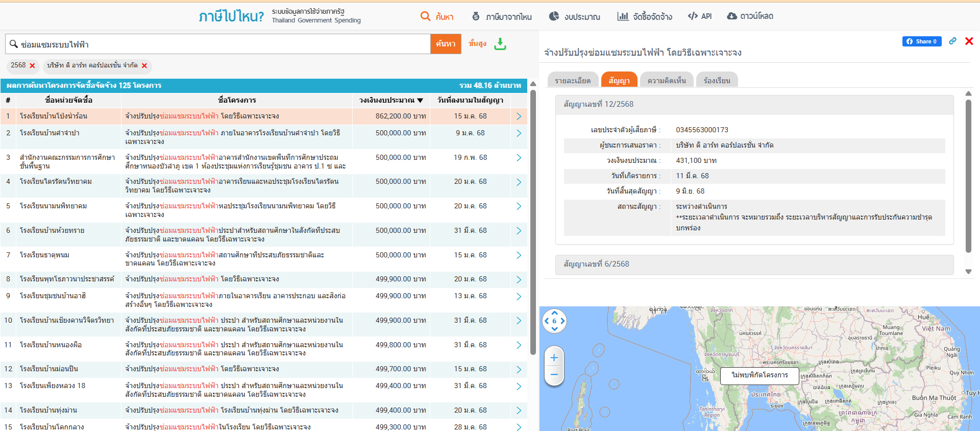Open the ภาษีไปไหน? home logo link
Image resolution: width=980 pixels, height=431 pixels.
pos(231,16)
